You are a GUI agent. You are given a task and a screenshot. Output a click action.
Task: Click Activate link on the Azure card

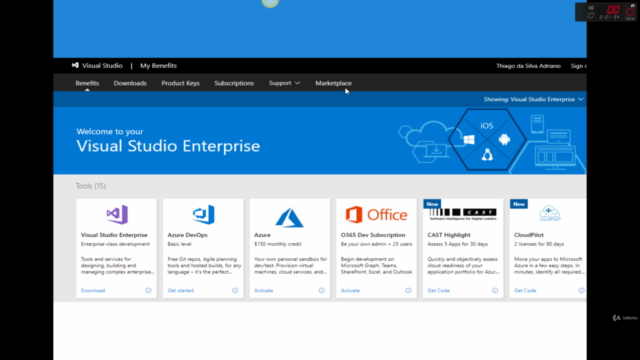point(264,290)
